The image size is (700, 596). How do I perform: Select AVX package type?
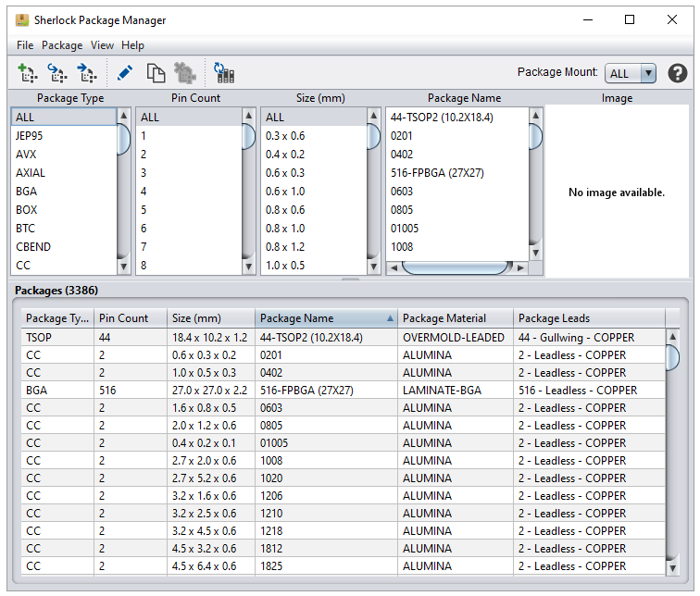[x=63, y=155]
